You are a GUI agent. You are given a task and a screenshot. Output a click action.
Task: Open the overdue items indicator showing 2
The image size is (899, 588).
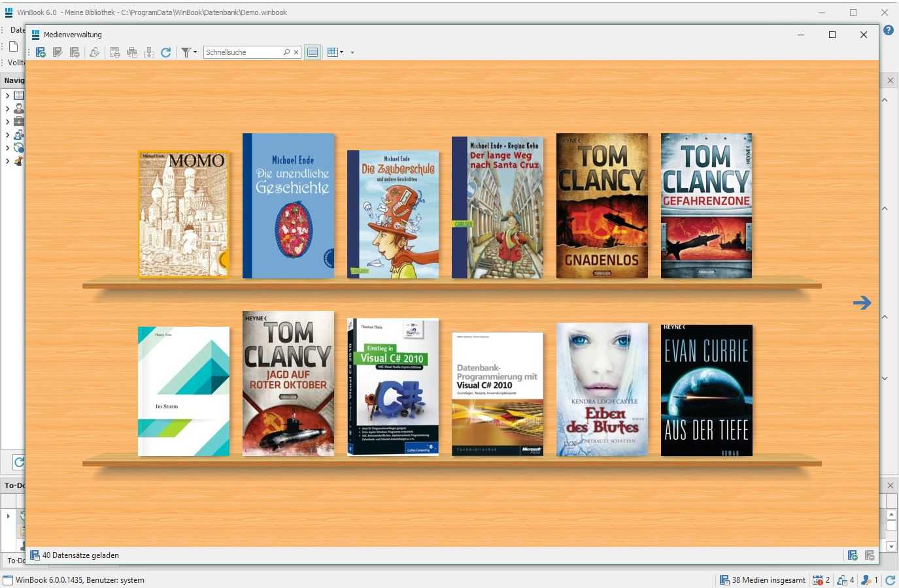click(819, 580)
